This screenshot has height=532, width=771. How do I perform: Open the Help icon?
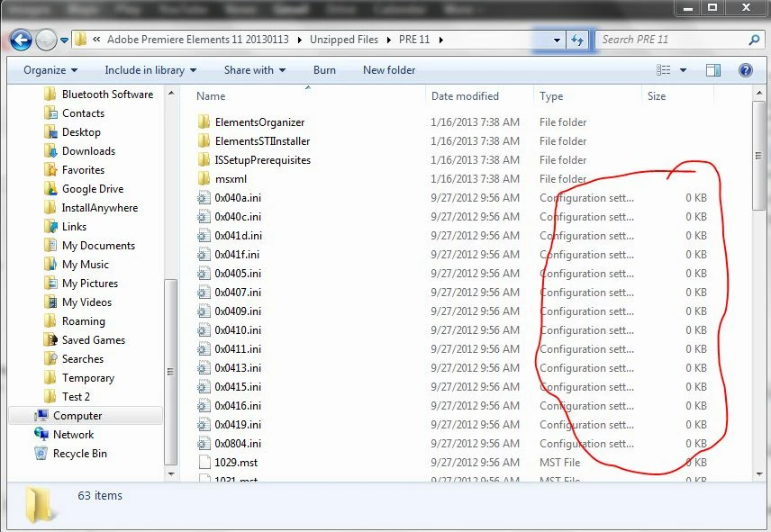coord(746,70)
